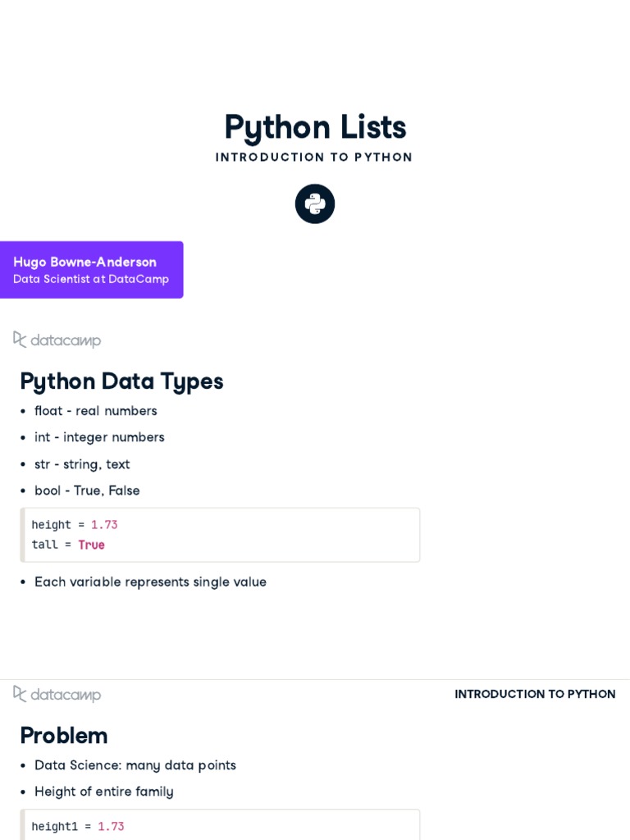Image resolution: width=630 pixels, height=840 pixels.
Task: Click the upper datacamp logo
Action: click(x=57, y=340)
